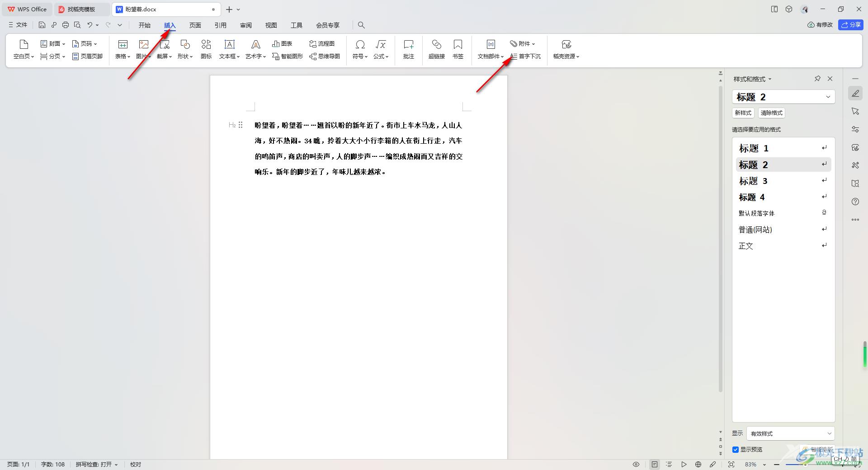
Task: Open the 审阅 ribbon tab
Action: click(x=246, y=25)
